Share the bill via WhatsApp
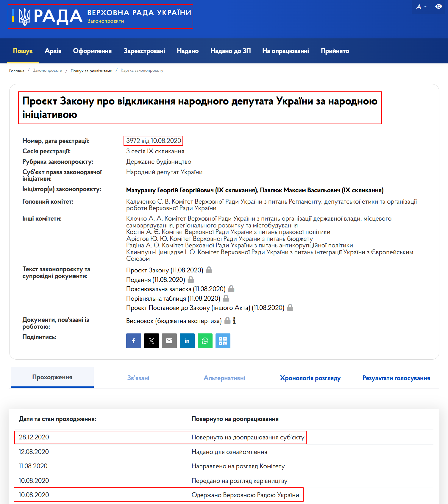Image resolution: width=448 pixels, height=504 pixels. point(205,341)
